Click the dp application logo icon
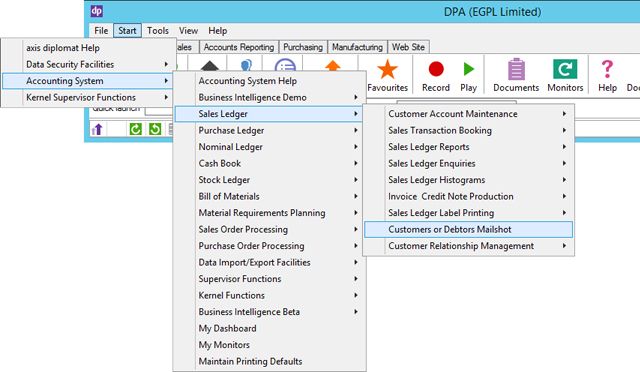Viewport: 640px width, 372px height. coord(97,11)
